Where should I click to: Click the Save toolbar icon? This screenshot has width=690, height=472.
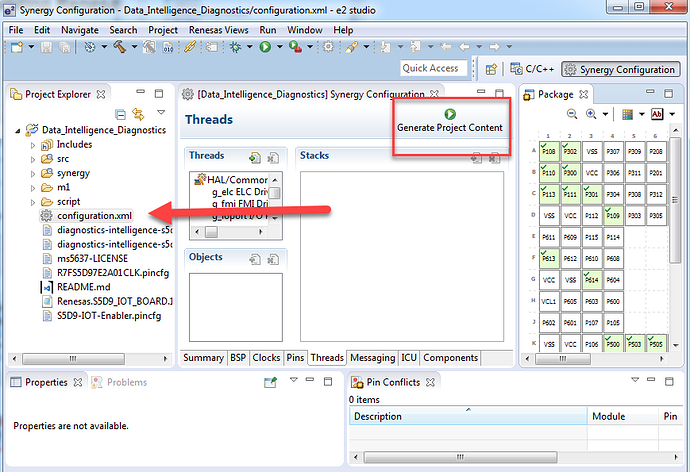(46, 47)
